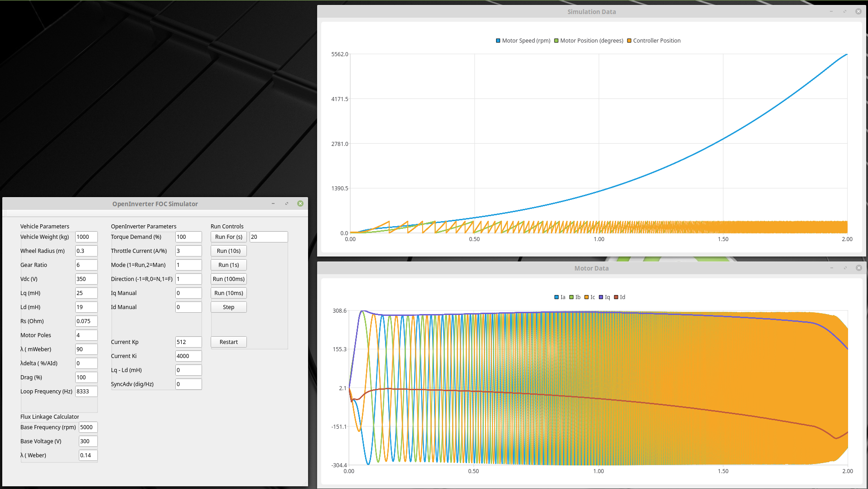Toggle the Id series legend marker
Viewport: 868px width, 489px height.
(616, 297)
